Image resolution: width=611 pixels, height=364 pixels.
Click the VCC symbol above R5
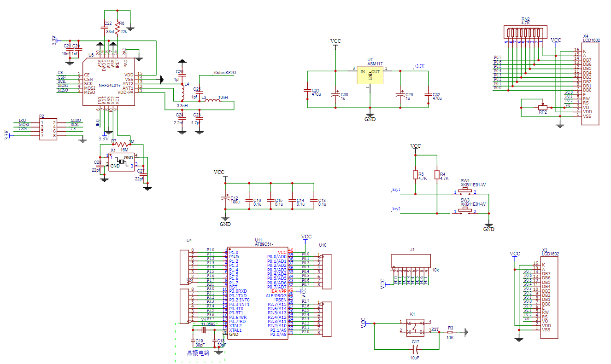click(x=415, y=148)
